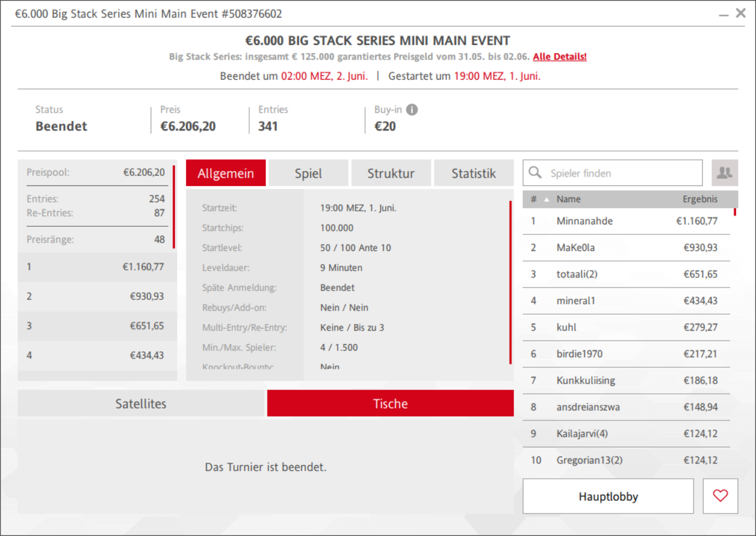Screen dimensions: 756x536
Task: Click prize rank 4 €434,43 row
Action: point(97,355)
